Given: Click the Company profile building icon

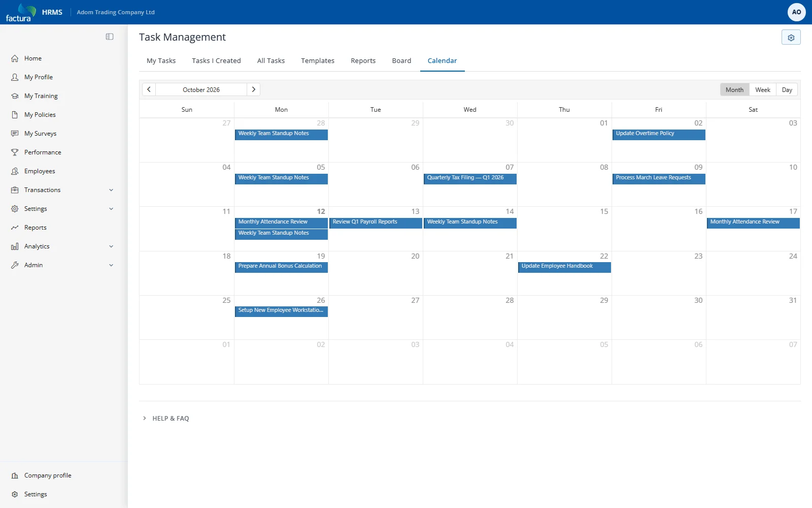Looking at the screenshot, I should click(x=15, y=475).
